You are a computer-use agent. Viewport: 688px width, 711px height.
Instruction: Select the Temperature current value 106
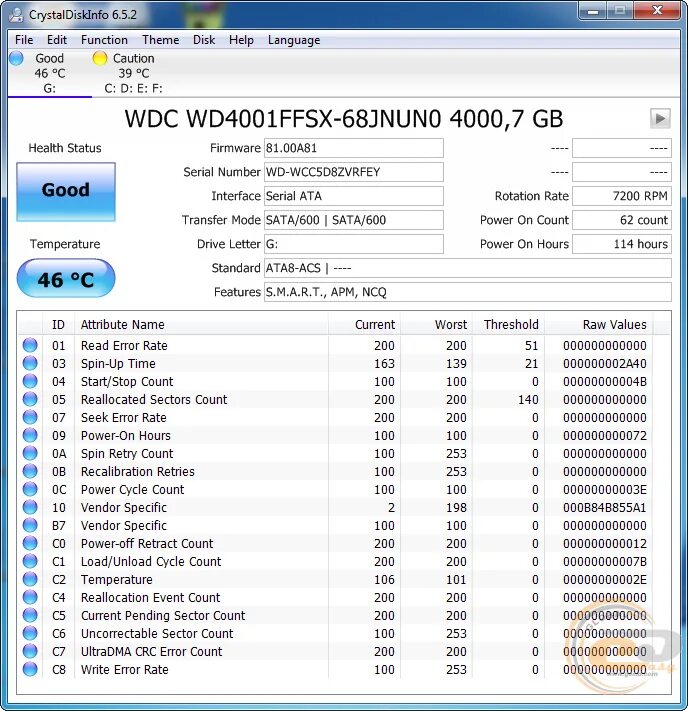pyautogui.click(x=384, y=580)
